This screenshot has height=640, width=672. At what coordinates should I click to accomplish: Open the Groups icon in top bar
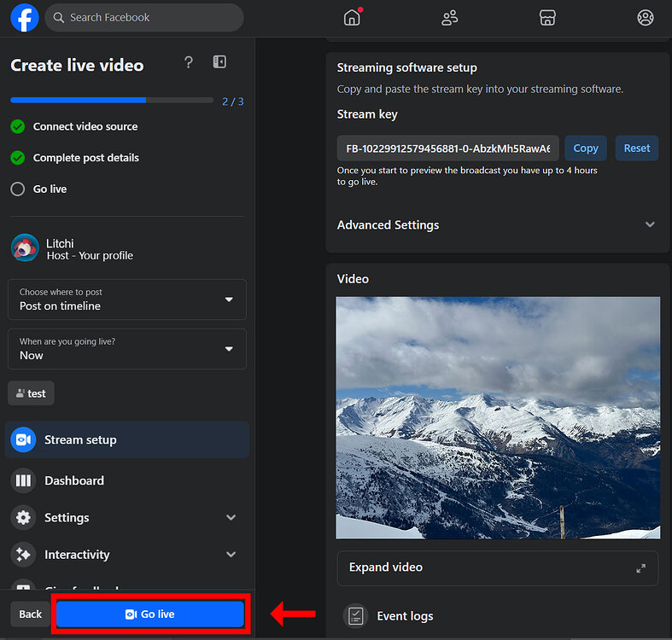[646, 18]
